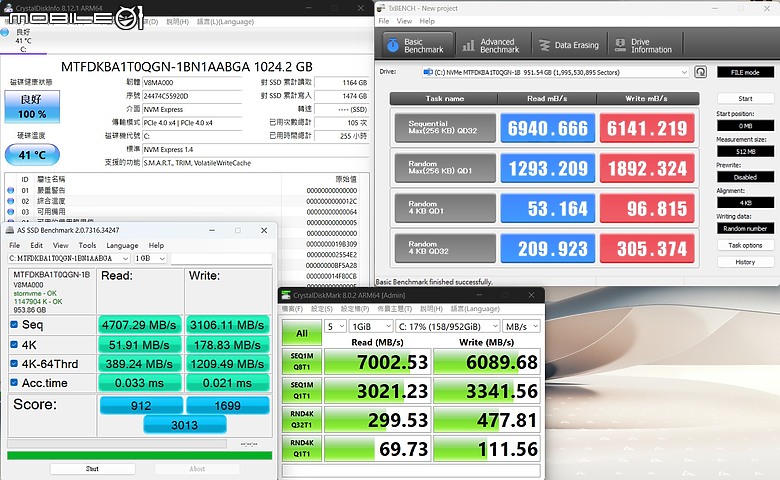
Task: Click CrystalDiskInfo health status 良好 100% button
Action: (x=32, y=106)
